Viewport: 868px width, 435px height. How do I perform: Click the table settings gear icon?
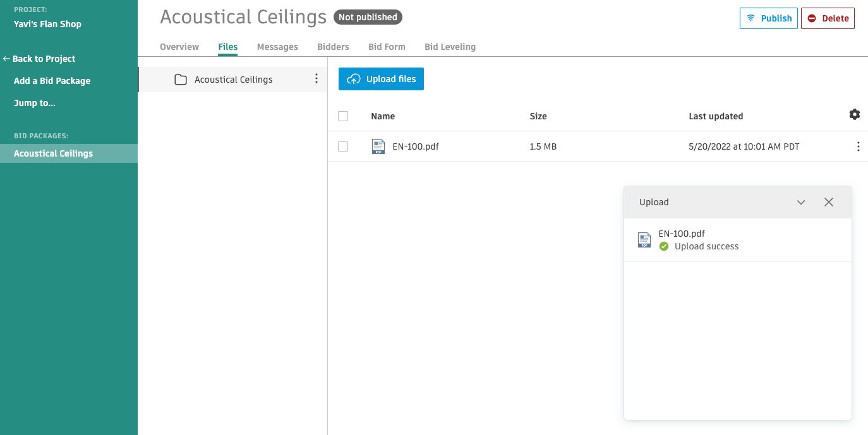854,114
